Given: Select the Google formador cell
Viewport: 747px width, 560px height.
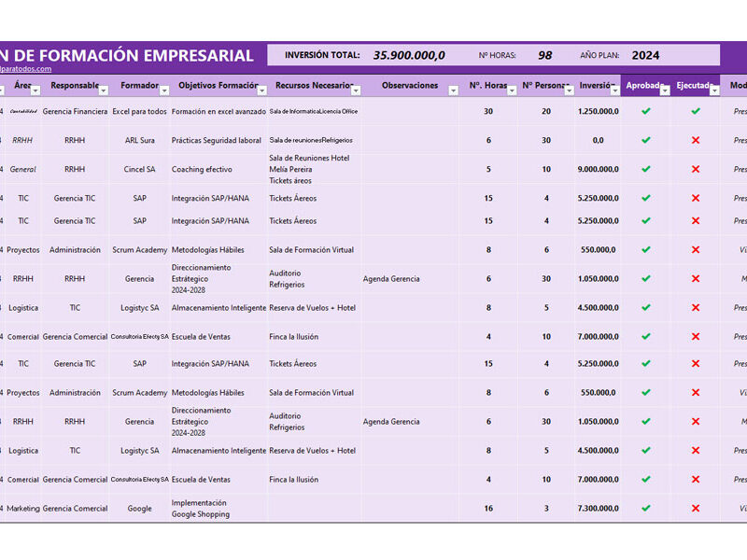Looking at the screenshot, I should coord(139,509).
